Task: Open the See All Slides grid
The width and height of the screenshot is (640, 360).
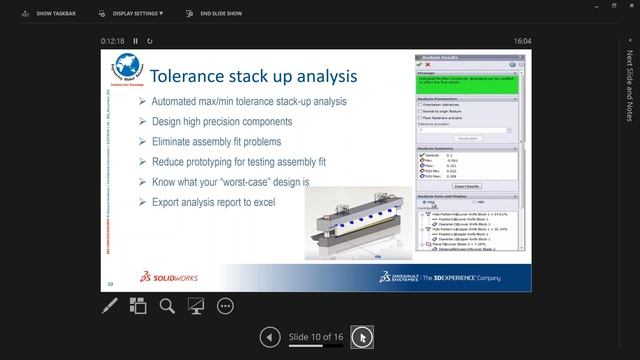Action: [138, 306]
